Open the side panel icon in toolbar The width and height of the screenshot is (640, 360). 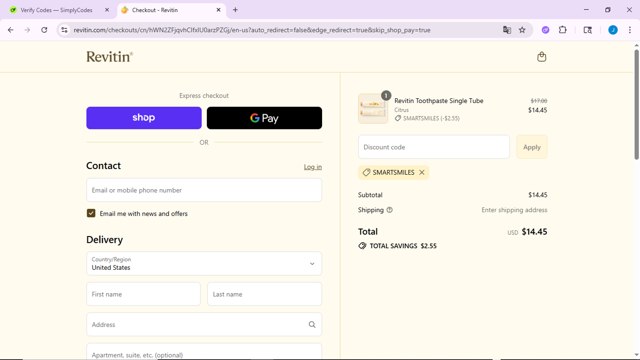coord(588,30)
